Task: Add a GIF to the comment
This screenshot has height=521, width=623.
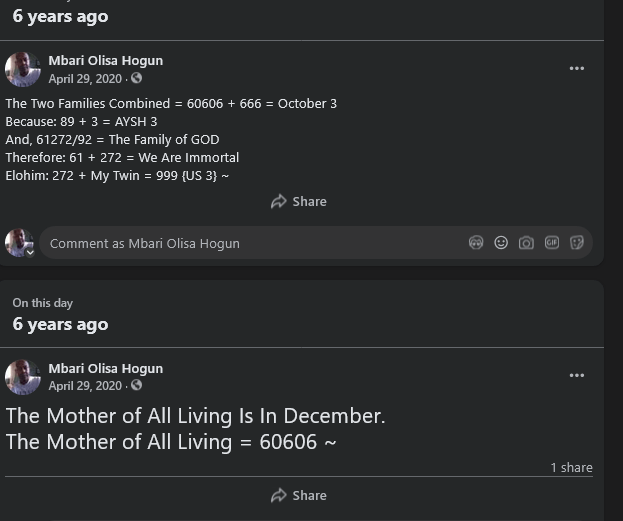Action: [x=551, y=243]
